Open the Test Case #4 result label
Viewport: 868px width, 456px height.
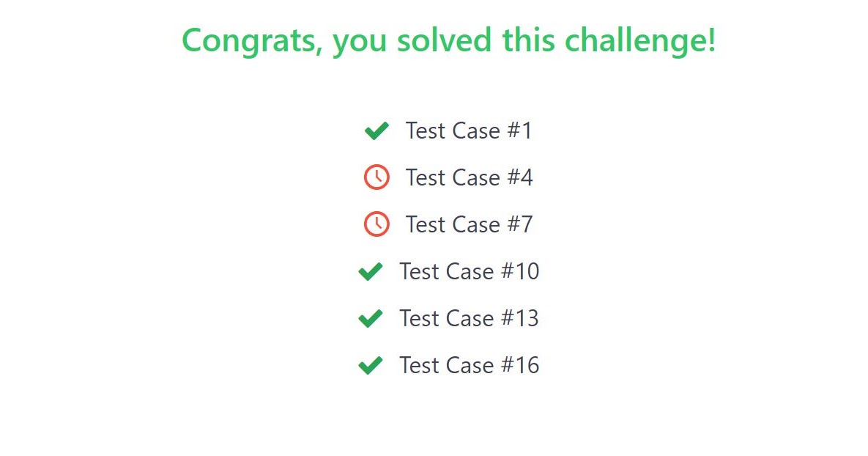469,178
